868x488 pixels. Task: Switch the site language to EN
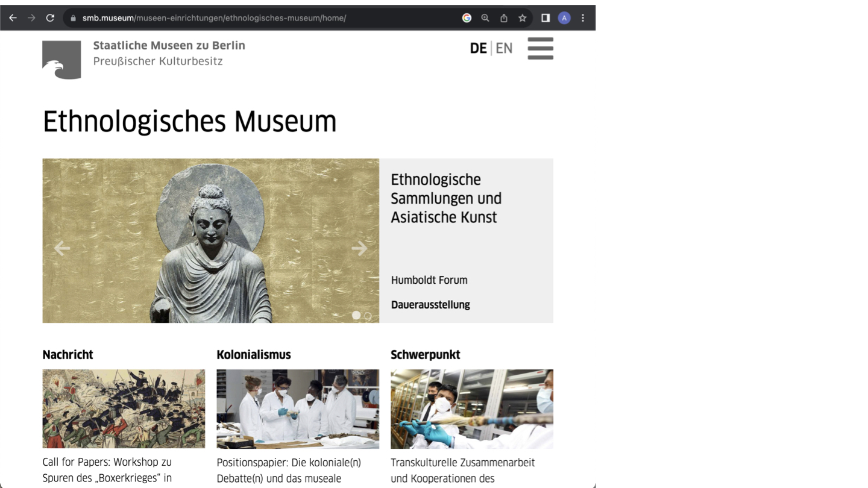point(504,48)
